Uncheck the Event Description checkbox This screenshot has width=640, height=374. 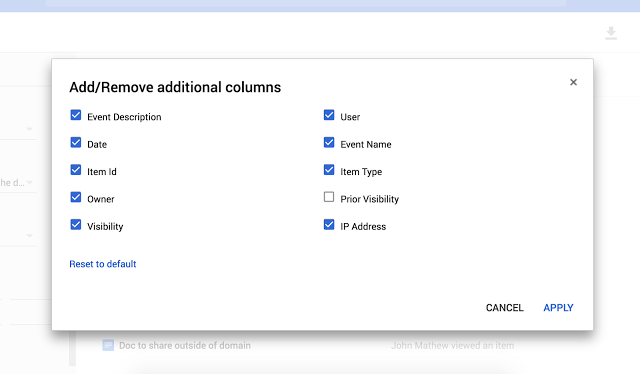tap(76, 115)
